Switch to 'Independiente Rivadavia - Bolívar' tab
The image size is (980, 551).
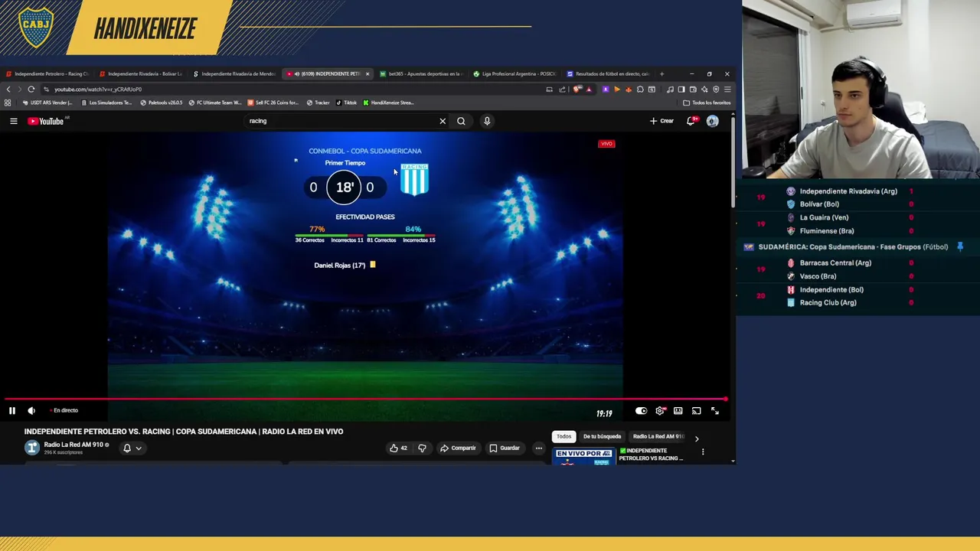141,74
